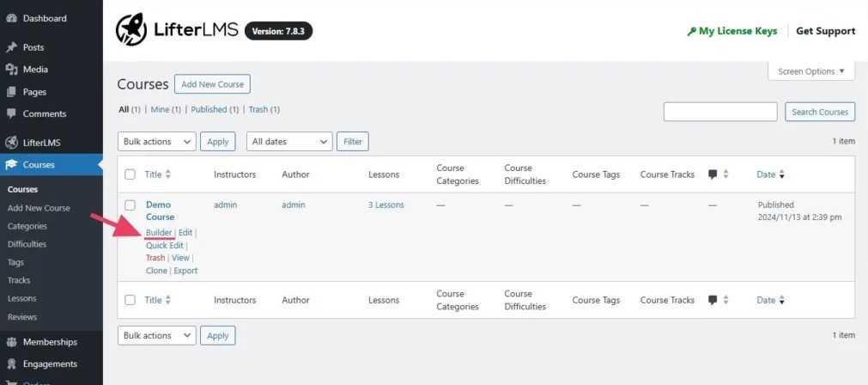Export the Demo Course

185,271
